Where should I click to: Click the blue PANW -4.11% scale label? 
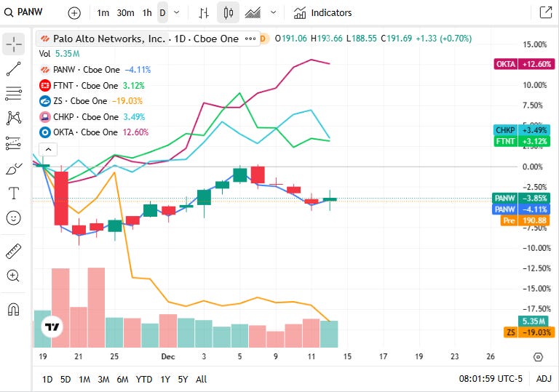(x=521, y=209)
